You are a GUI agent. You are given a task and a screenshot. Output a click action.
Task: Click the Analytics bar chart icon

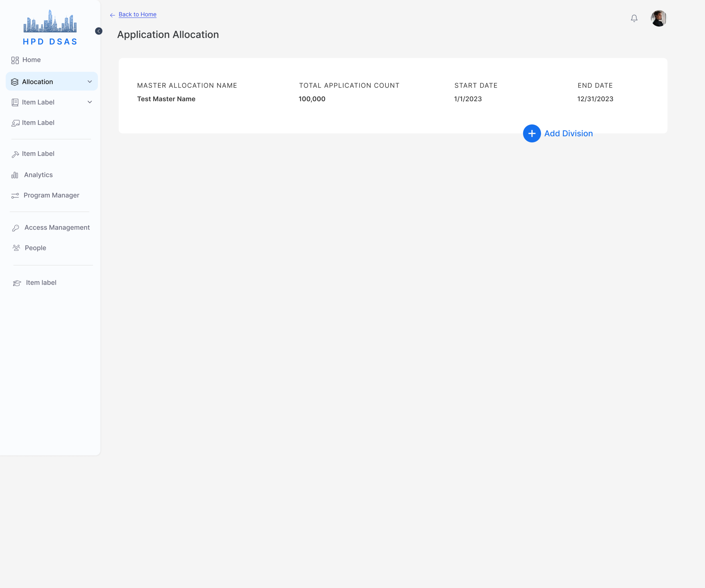tap(15, 175)
